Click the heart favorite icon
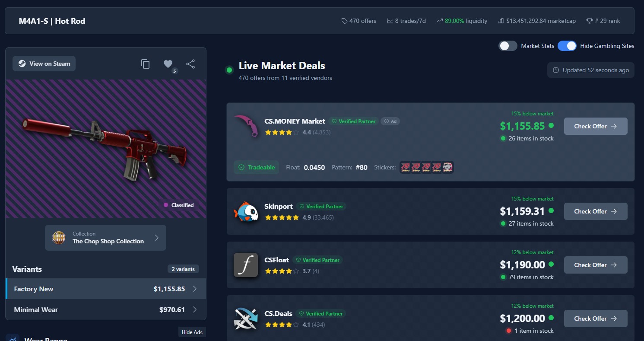Screen dimensions: 644x341 (168, 64)
